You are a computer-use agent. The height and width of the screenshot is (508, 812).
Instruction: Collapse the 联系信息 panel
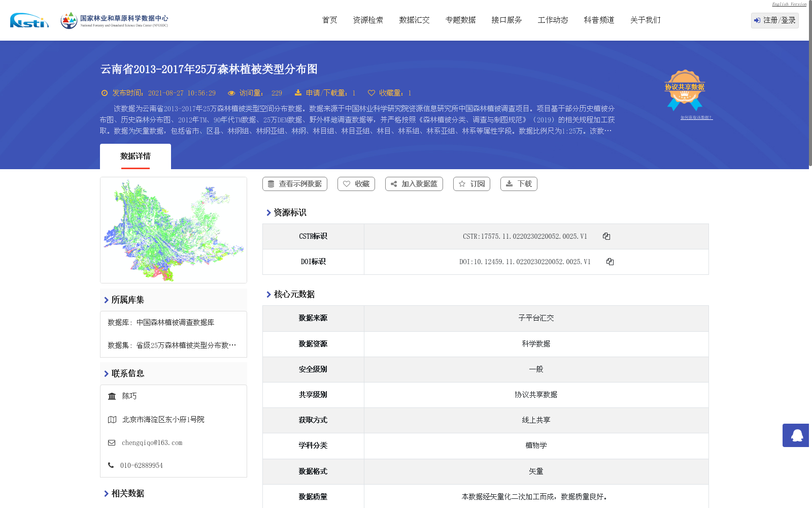[124, 373]
